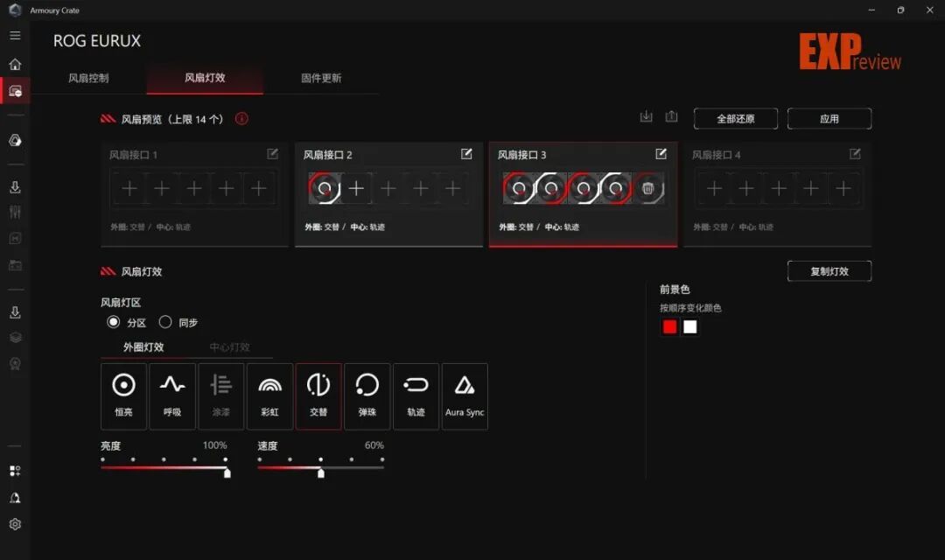Image resolution: width=945 pixels, height=560 pixels.
Task: Open the 中心灯效 sub-tab
Action: point(229,347)
